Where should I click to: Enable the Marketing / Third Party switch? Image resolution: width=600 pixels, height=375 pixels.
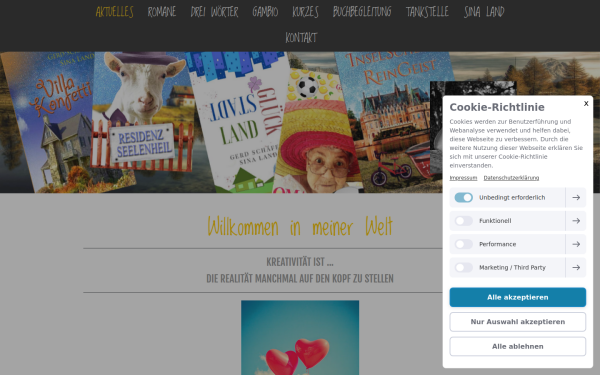pyautogui.click(x=463, y=267)
